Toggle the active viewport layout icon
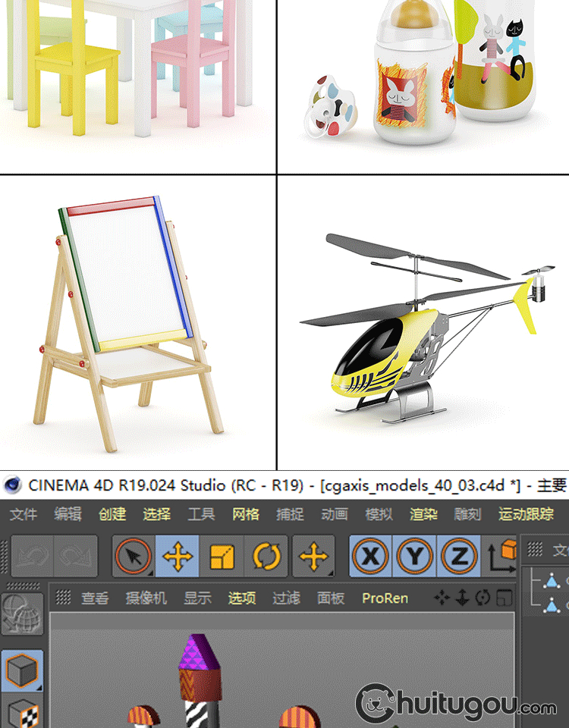The height and width of the screenshot is (728, 569). point(505,598)
